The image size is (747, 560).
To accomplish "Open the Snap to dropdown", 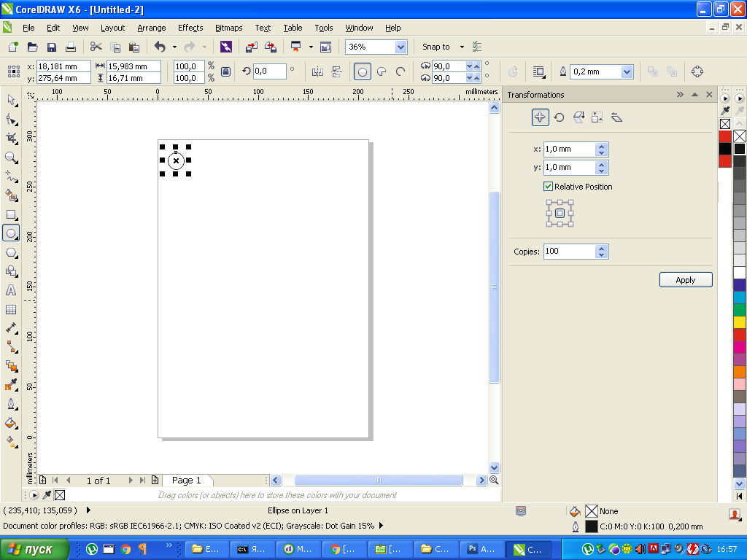I will point(462,47).
